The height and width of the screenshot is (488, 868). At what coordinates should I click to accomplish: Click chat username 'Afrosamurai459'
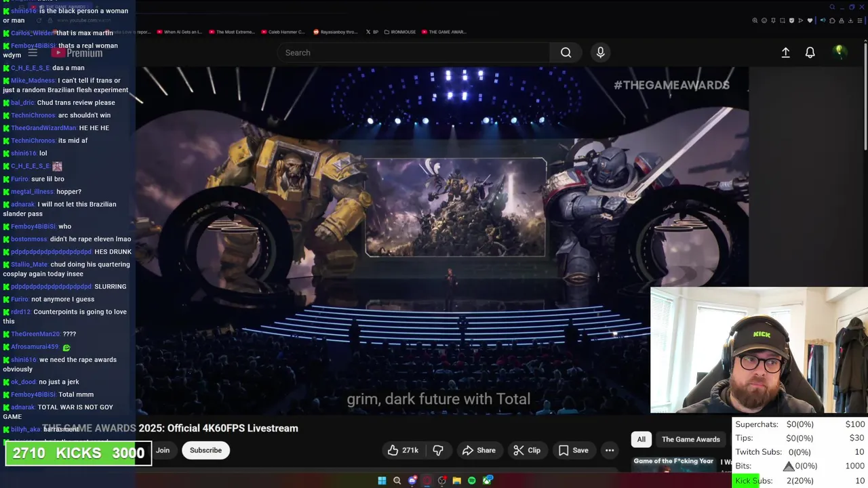[35, 347]
